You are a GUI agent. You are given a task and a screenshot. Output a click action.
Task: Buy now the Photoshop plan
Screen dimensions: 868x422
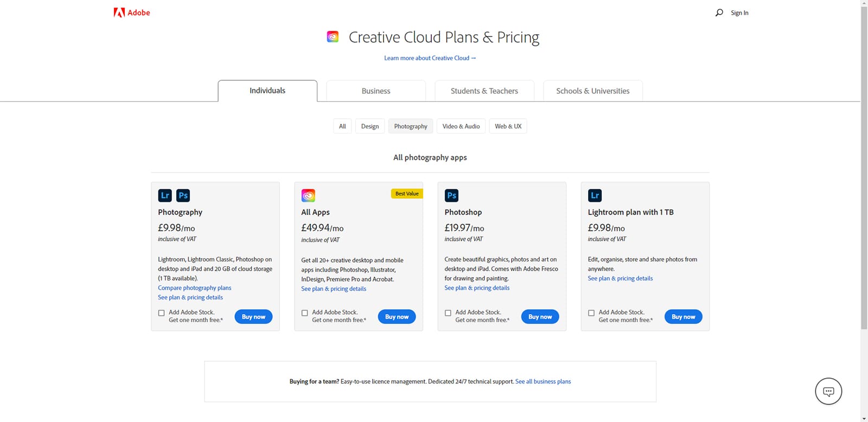[540, 317]
